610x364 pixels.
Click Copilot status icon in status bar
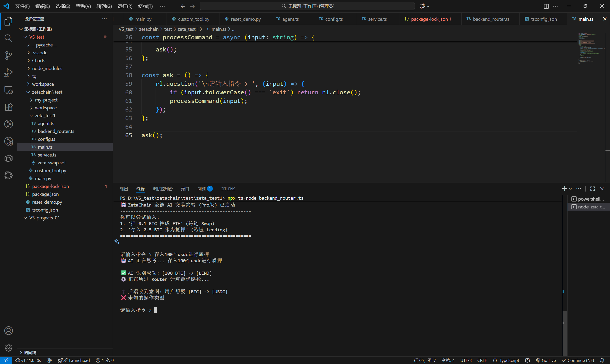tap(527, 360)
